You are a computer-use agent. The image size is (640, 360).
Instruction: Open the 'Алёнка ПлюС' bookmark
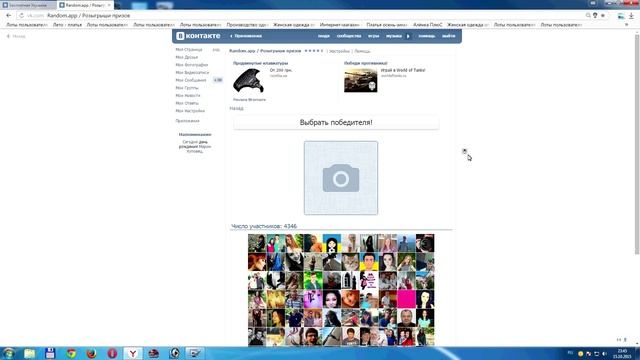tap(427, 25)
